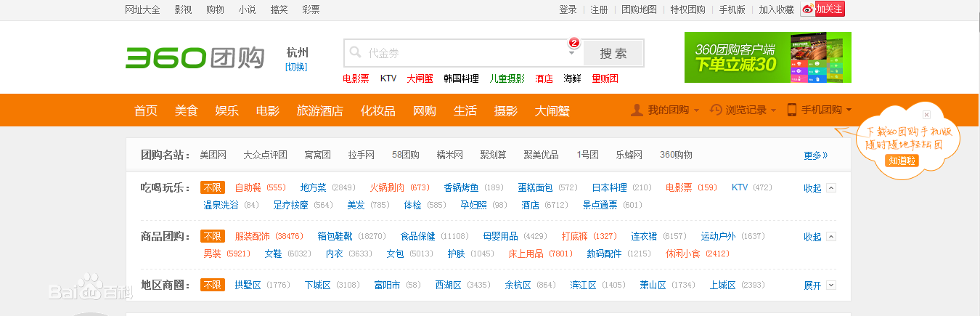Open the 生活 nav tab
980x316 pixels.
point(465,110)
